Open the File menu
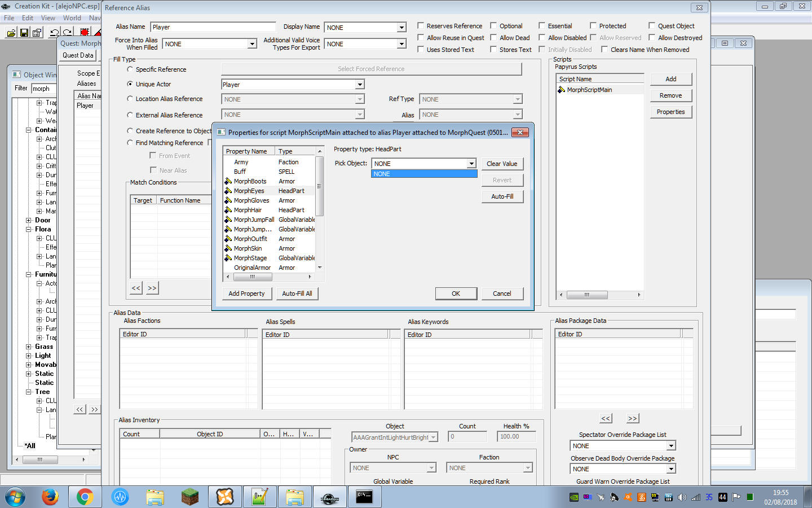 pyautogui.click(x=9, y=18)
